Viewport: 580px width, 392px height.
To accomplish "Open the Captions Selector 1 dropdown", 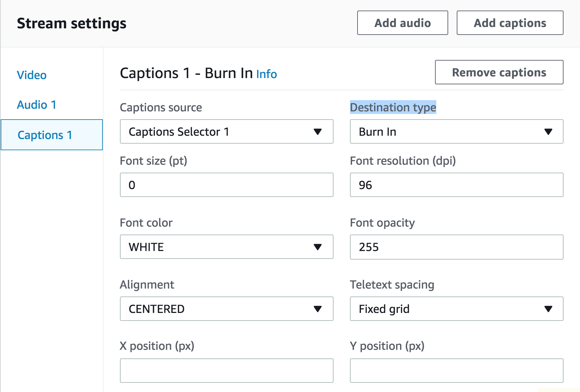I will 226,131.
